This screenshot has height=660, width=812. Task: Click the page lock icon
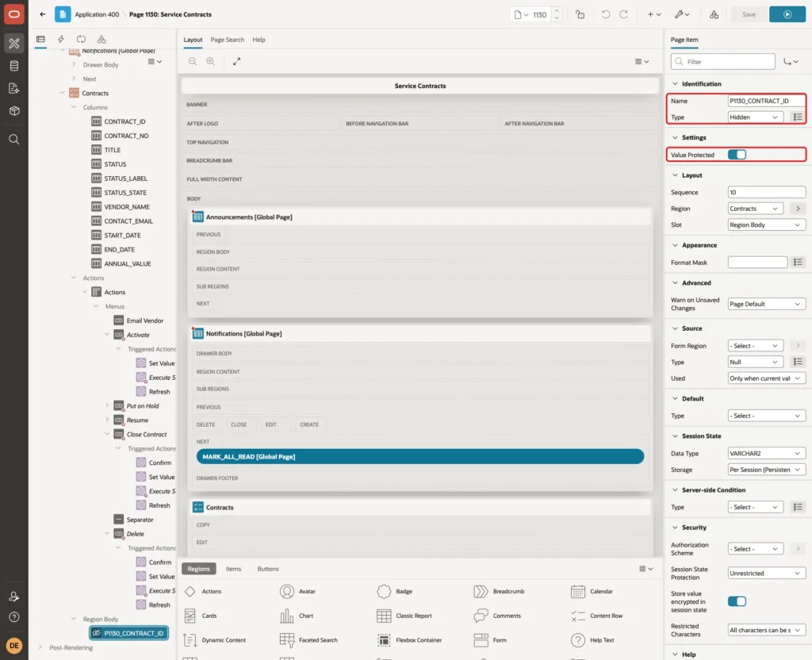click(x=580, y=14)
